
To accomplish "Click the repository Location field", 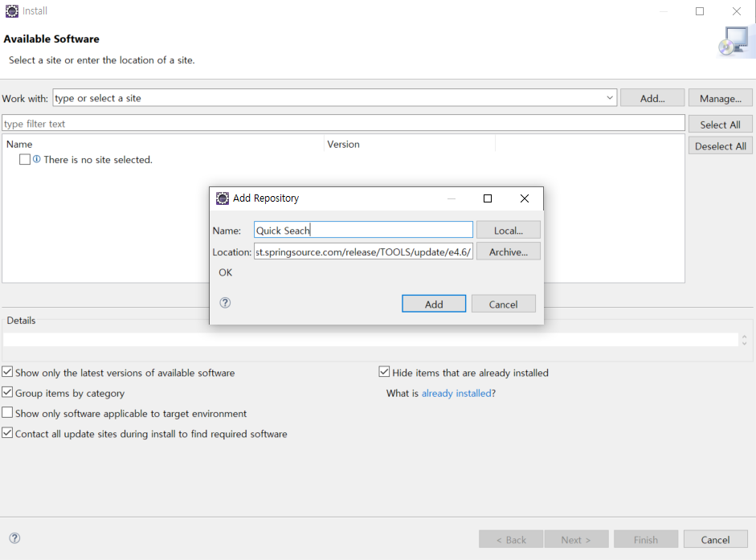I will click(x=363, y=251).
